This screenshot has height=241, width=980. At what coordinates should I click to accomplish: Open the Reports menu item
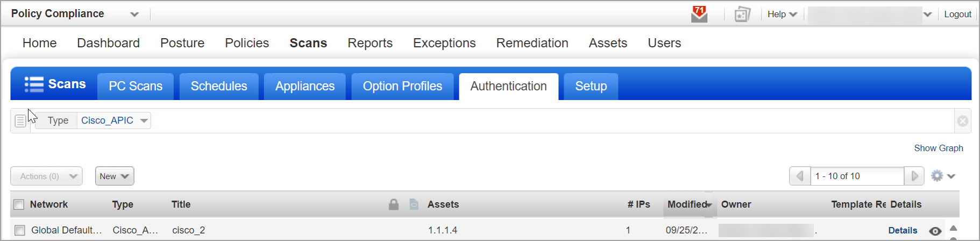tap(370, 43)
